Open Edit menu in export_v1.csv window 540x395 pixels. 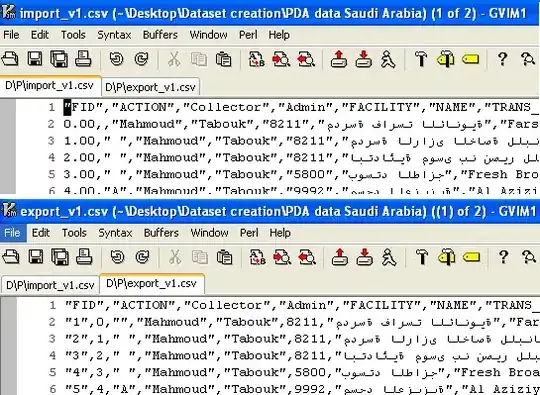pyautogui.click(x=41, y=233)
